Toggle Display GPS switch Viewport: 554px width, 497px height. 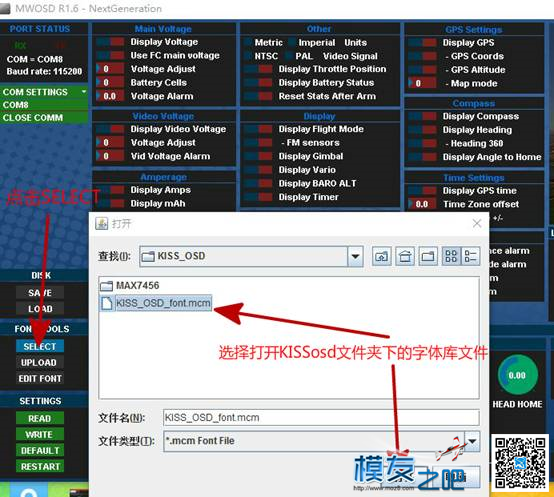[x=423, y=43]
